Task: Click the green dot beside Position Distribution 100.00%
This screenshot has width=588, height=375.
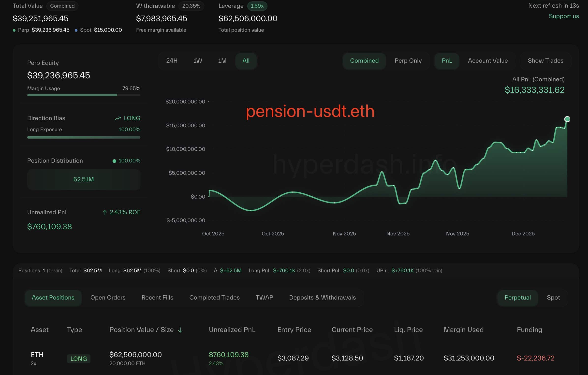Action: pyautogui.click(x=114, y=161)
